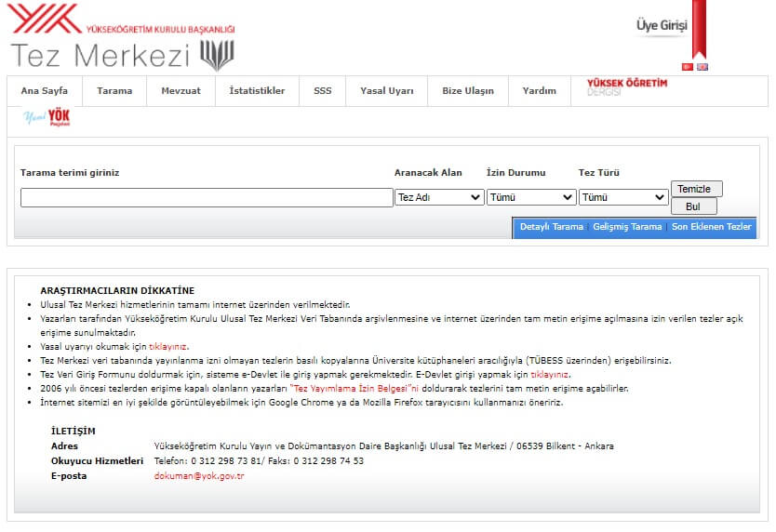Switch to the Son Eklenen Tezler tab

[711, 227]
